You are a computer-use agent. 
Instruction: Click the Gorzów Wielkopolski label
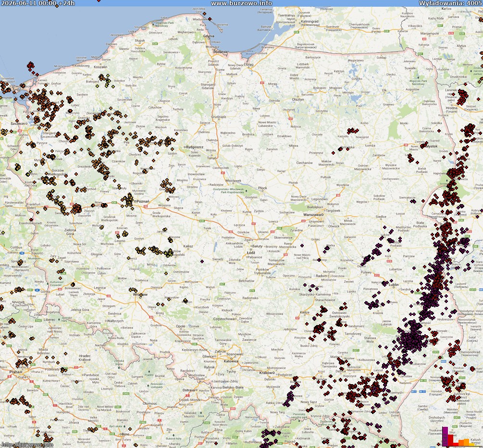click(58, 172)
